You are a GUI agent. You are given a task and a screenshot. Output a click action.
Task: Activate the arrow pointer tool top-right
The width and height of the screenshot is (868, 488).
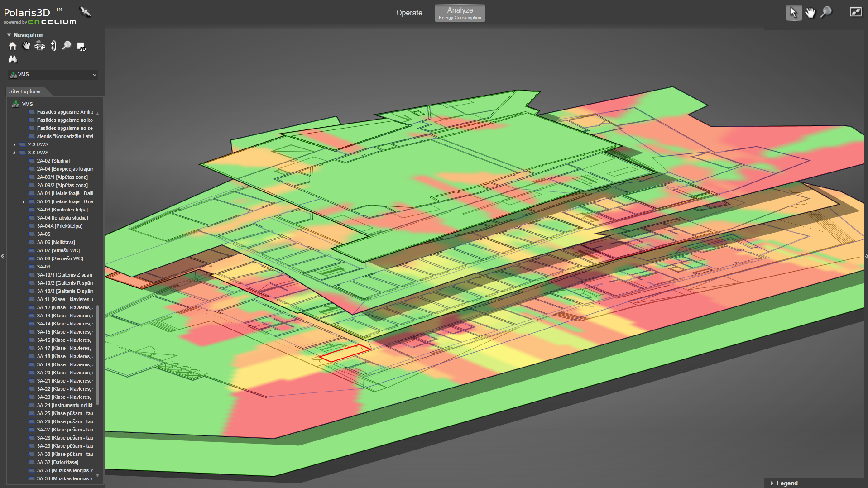pyautogui.click(x=793, y=13)
